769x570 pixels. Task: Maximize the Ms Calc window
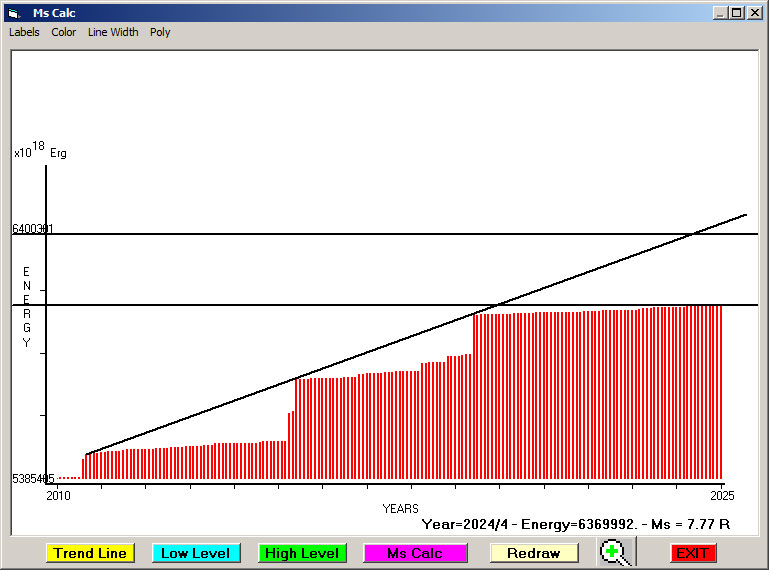[x=737, y=13]
